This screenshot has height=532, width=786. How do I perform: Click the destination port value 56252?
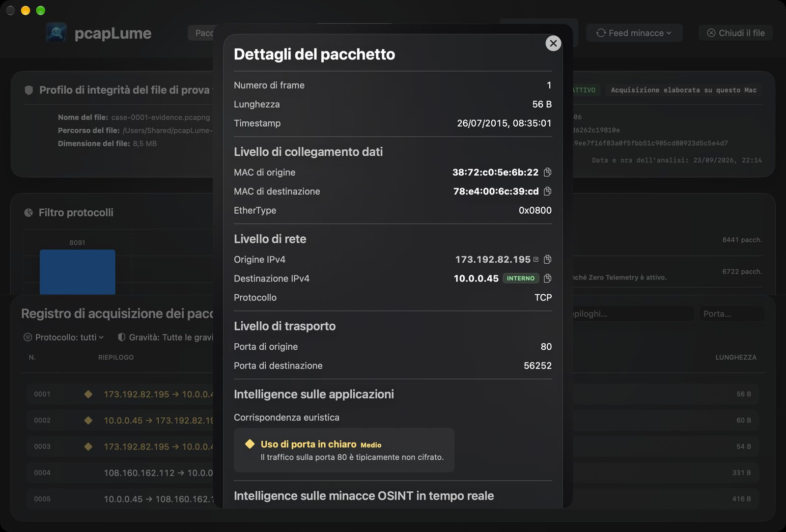(537, 365)
